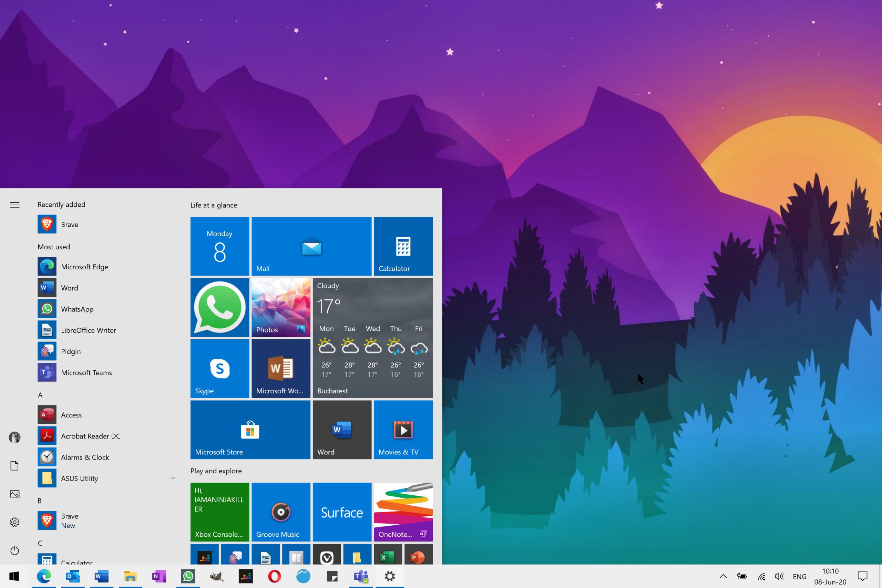
Task: Open the small Deezer tile
Action: (x=204, y=554)
